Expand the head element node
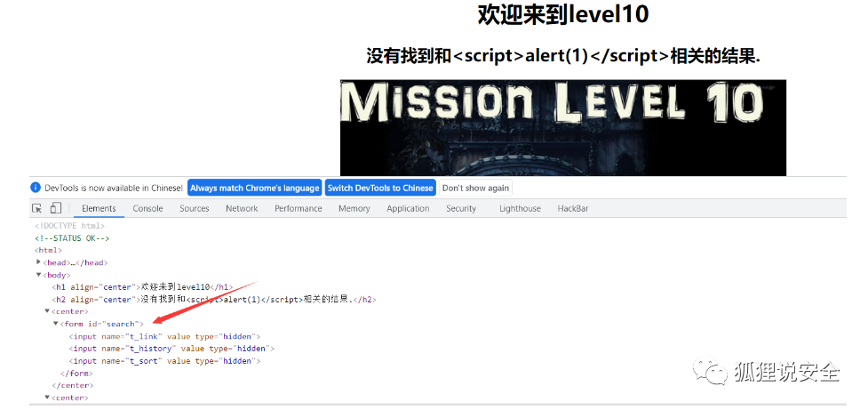 click(x=38, y=262)
